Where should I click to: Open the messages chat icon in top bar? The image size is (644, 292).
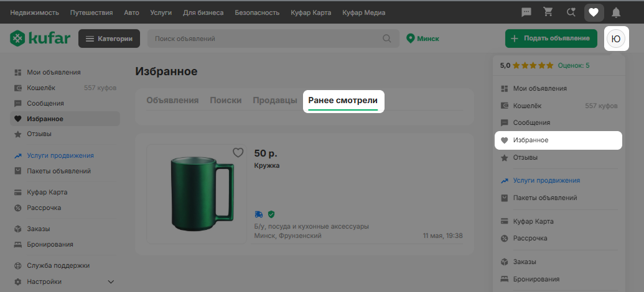tap(526, 12)
